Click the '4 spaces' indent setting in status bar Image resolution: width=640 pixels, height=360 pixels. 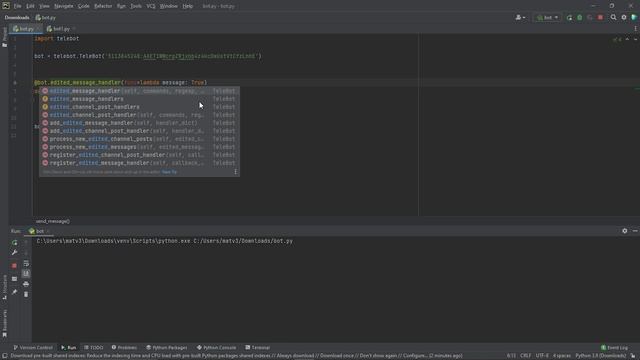pos(562,356)
